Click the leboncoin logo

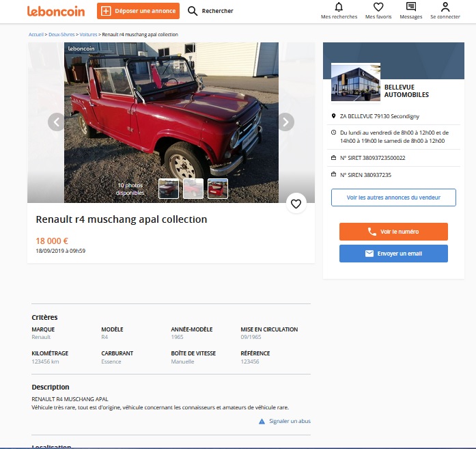click(56, 11)
